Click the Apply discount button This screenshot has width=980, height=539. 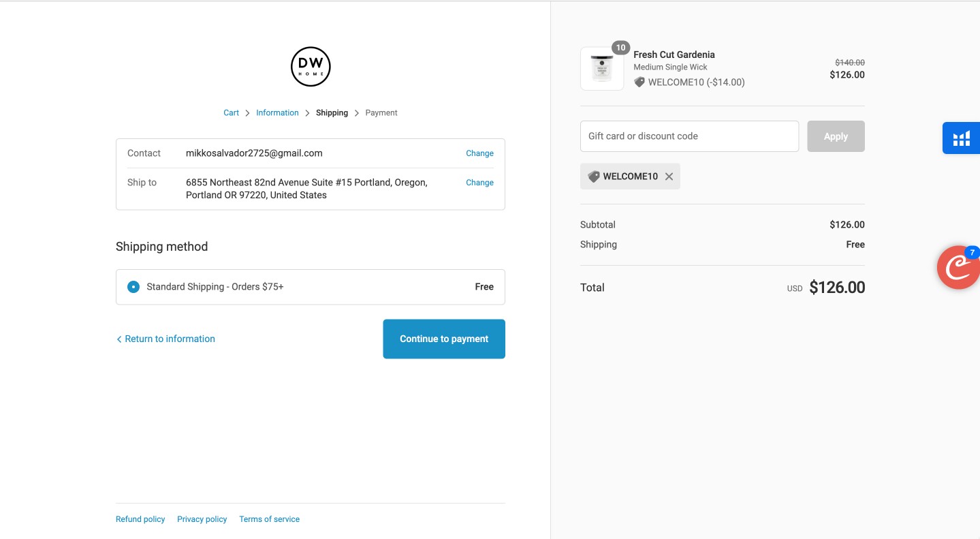click(836, 136)
